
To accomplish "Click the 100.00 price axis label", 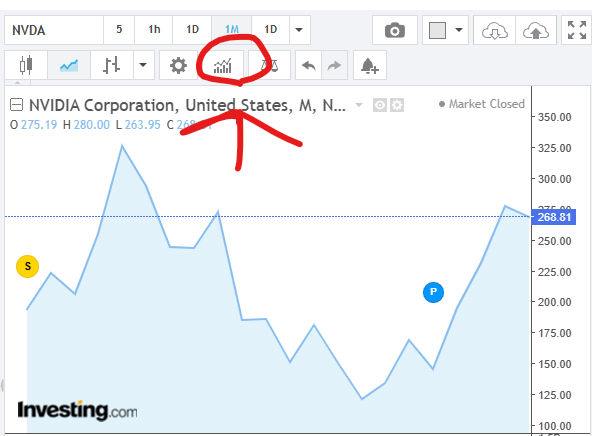I will pyautogui.click(x=554, y=426).
